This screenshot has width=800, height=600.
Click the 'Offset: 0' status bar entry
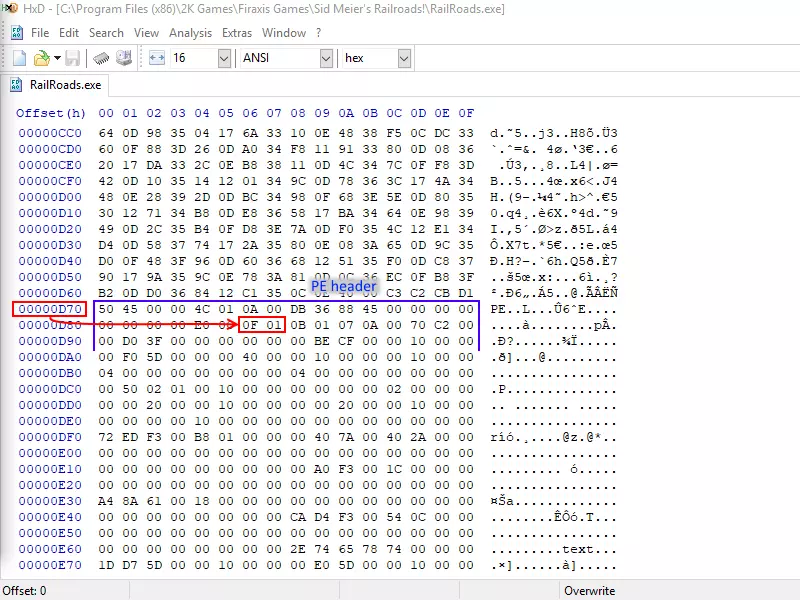(x=24, y=591)
